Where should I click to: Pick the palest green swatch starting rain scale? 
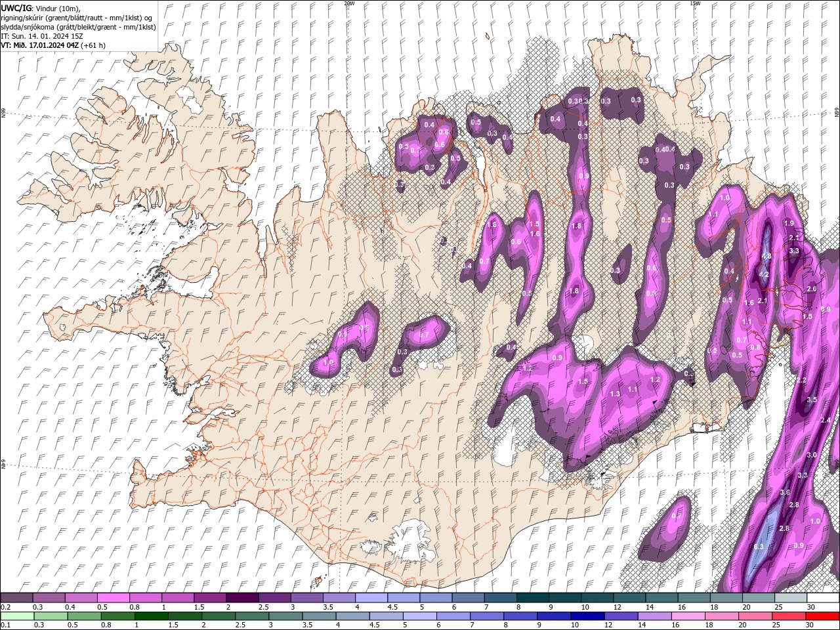point(17,616)
